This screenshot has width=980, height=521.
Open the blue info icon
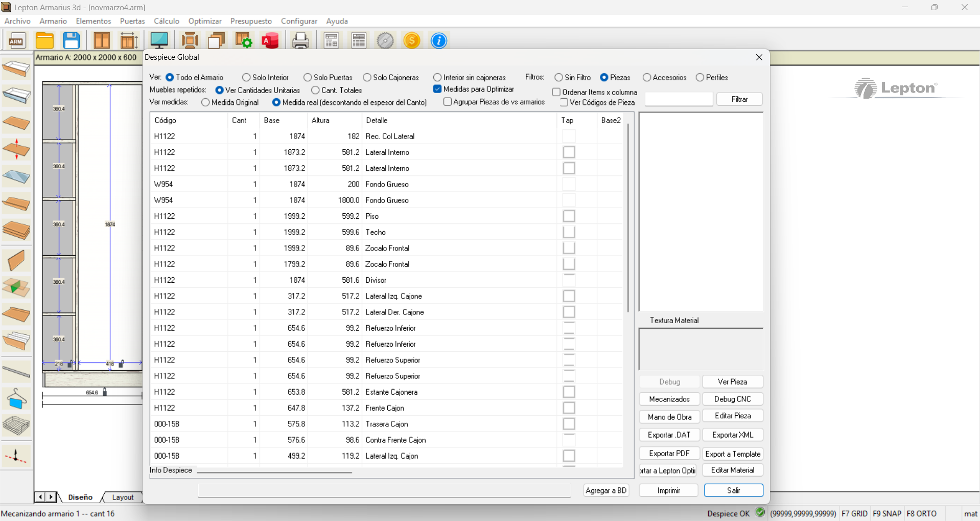click(x=438, y=40)
